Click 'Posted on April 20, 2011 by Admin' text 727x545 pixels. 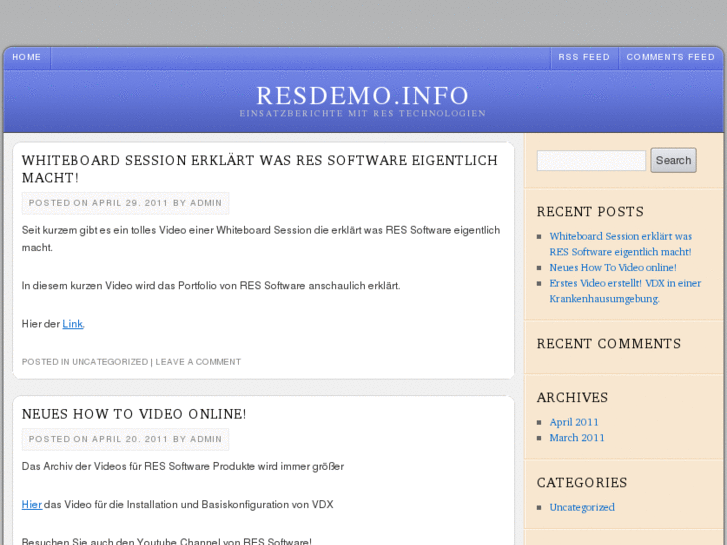click(x=125, y=439)
